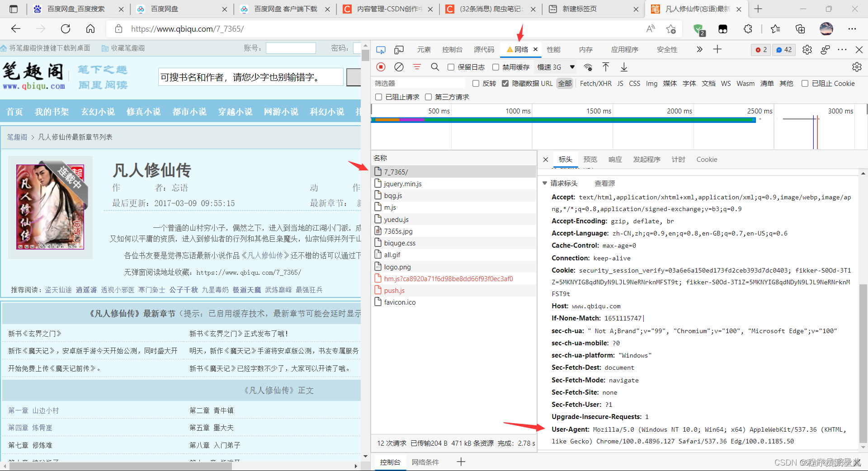Open tab actions menu icon at top left
Screen dimensions: 868x471
(x=14, y=9)
